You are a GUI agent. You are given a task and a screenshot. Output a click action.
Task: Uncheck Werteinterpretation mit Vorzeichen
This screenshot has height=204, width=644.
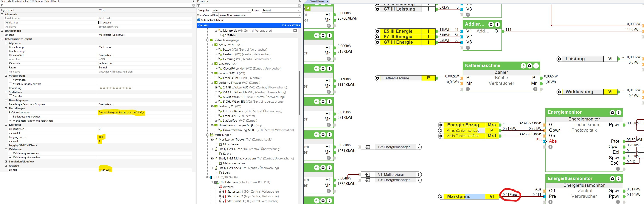10,121
